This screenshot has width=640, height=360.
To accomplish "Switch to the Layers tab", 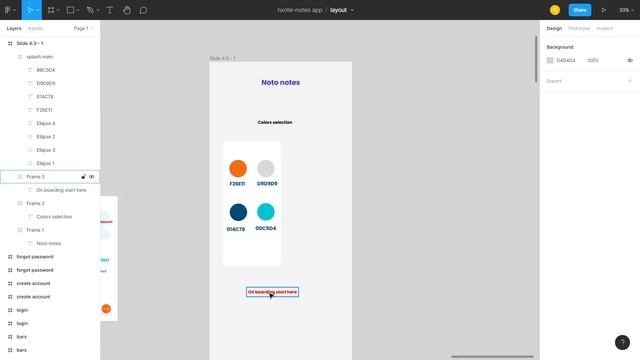I will pos(14,28).
